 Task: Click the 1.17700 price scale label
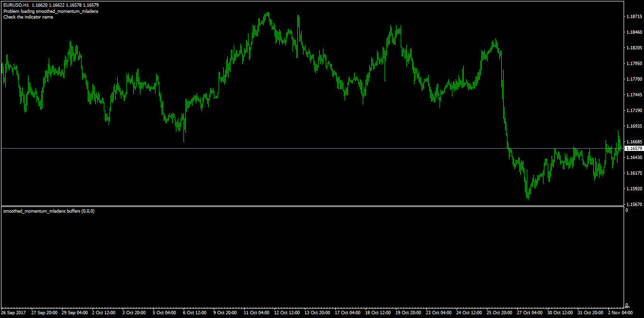coord(634,79)
